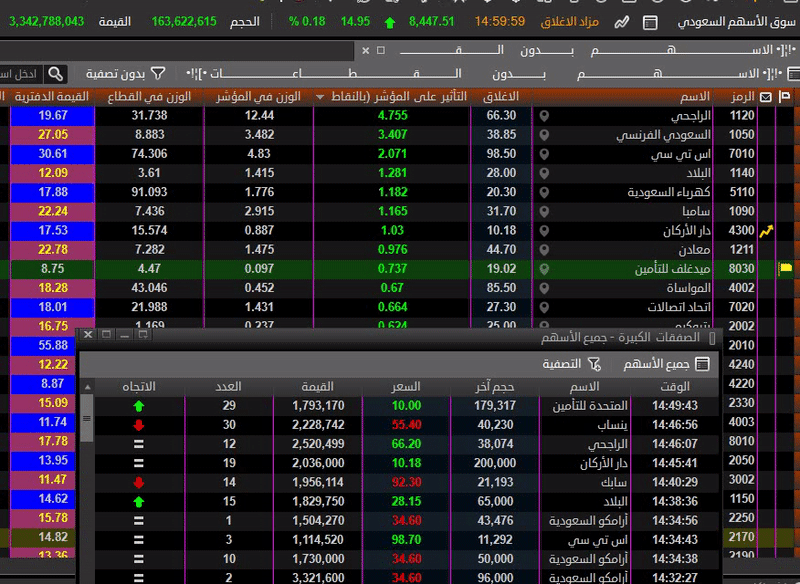The width and height of the screenshot is (800, 584).
Task: Toggle sort arrow on التأثير على المؤشر column
Action: (320, 97)
